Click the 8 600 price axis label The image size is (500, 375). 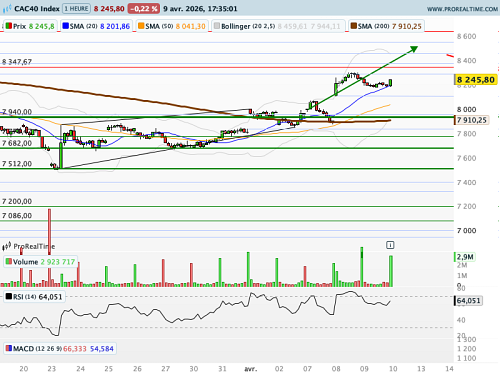(x=466, y=36)
